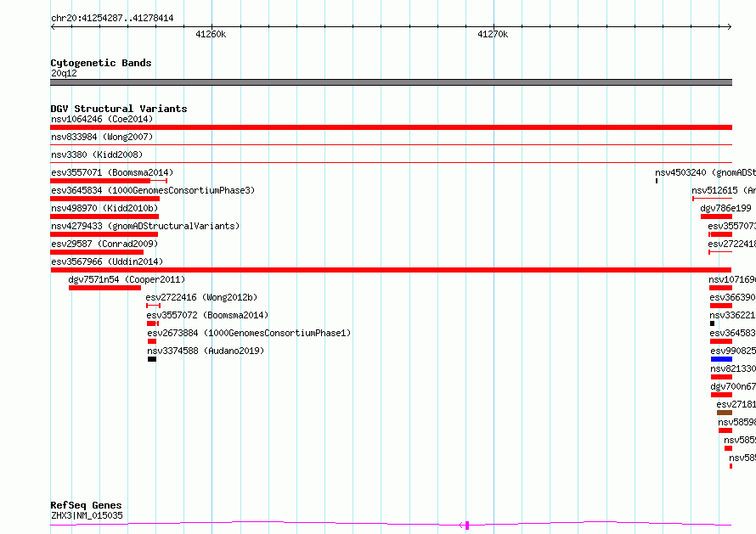Select the thin red nsv833984 (Wong2007) line

391,144
